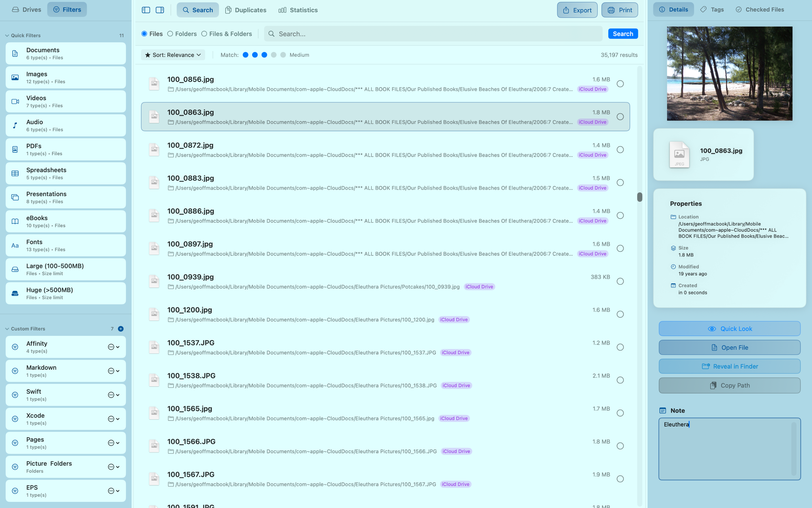Select the Images quick filter

coord(66,77)
